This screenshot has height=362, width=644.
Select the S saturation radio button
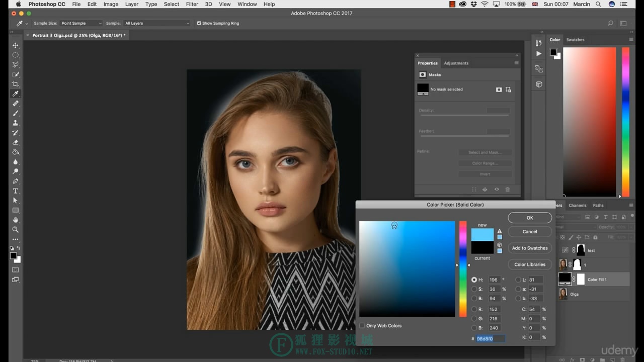pyautogui.click(x=474, y=289)
